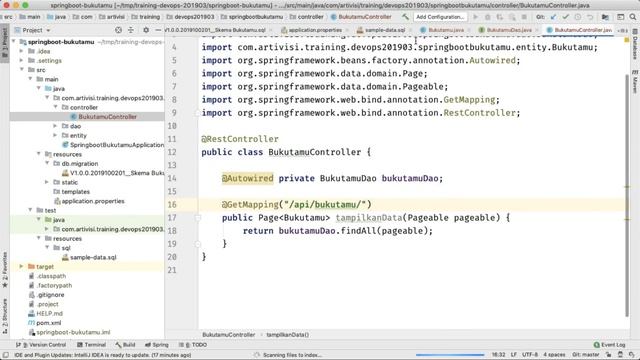
Task: Click the lock read-only icon in status bar
Action: [608, 355]
